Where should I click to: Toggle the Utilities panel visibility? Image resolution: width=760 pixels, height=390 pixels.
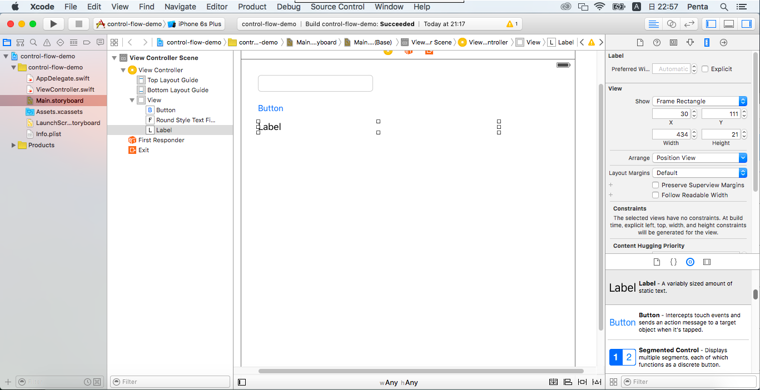click(745, 24)
